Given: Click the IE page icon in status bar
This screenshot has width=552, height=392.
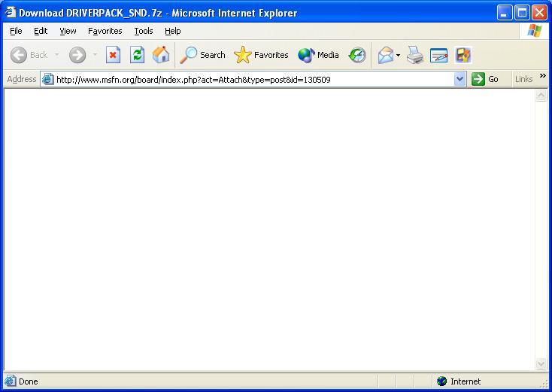Looking at the screenshot, I should [x=11, y=381].
